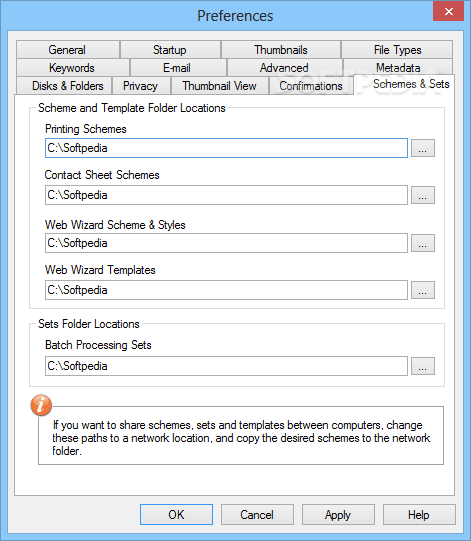This screenshot has height=541, width=471.
Task: Focus the Web Wizard Templates path field
Action: (x=226, y=290)
